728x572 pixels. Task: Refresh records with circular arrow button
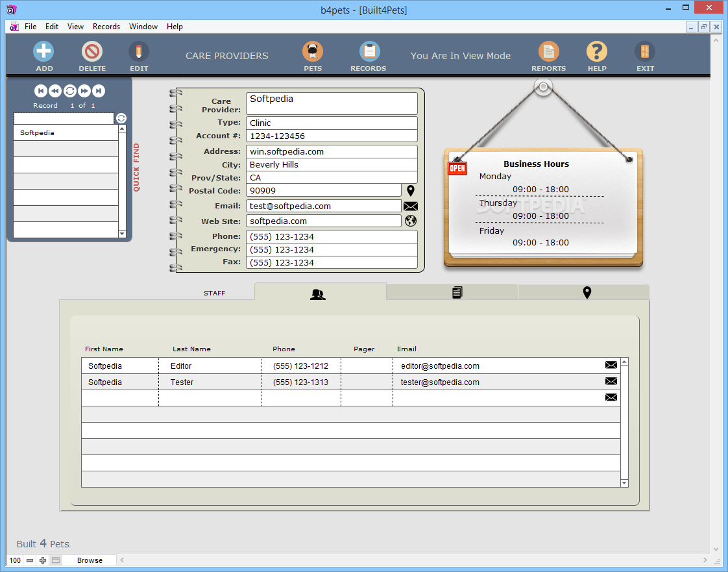[x=69, y=91]
